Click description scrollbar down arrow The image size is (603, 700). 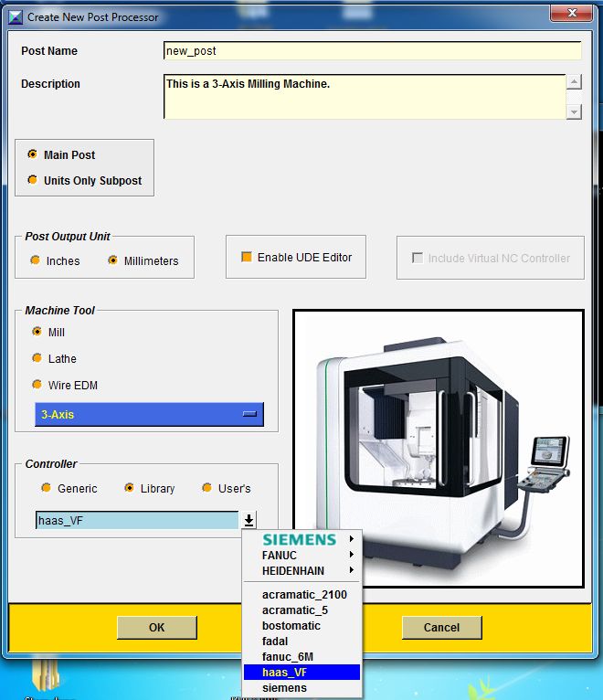click(x=574, y=111)
